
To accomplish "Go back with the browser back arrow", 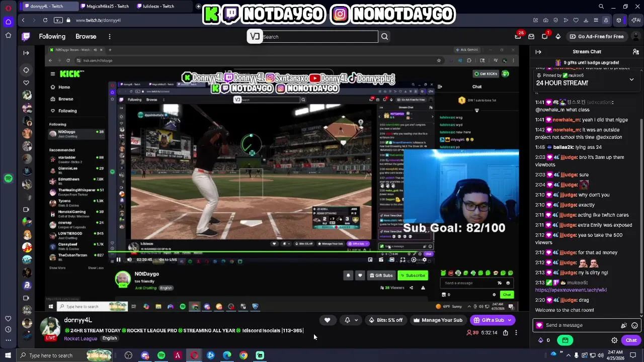I will click(x=23, y=20).
